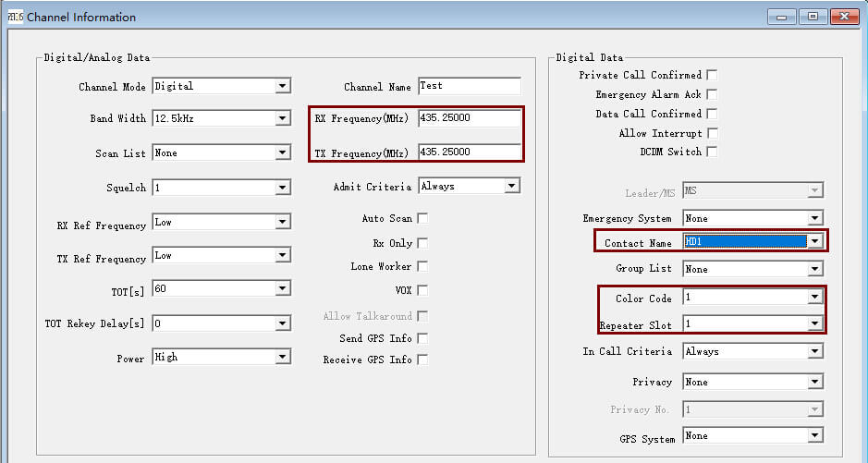Click the TX Frequency input field
868x463 pixels.
click(x=469, y=152)
